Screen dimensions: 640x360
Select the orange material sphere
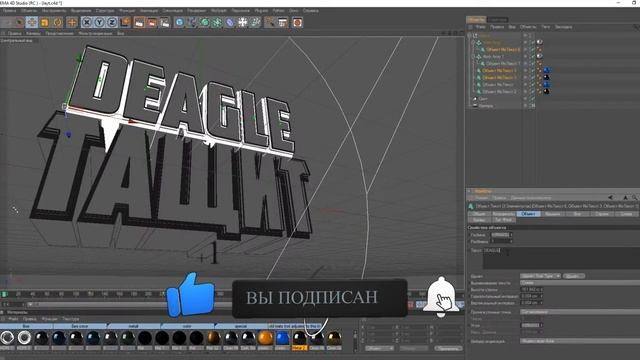pyautogui.click(x=265, y=338)
